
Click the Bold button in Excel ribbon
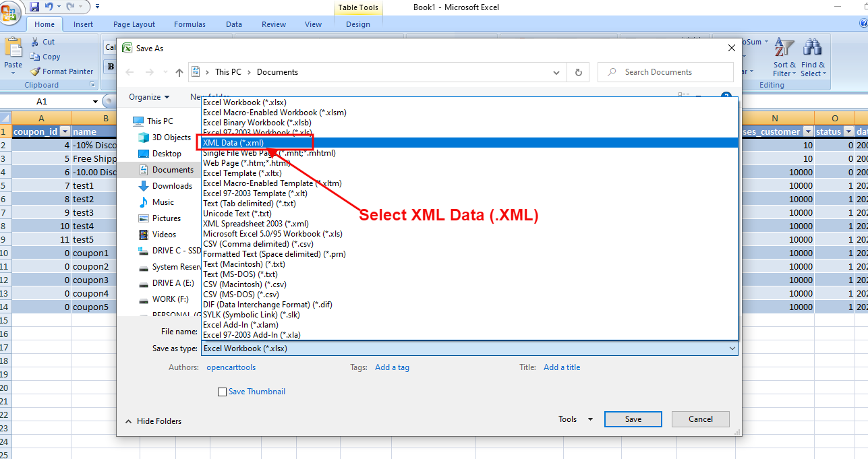tap(110, 66)
